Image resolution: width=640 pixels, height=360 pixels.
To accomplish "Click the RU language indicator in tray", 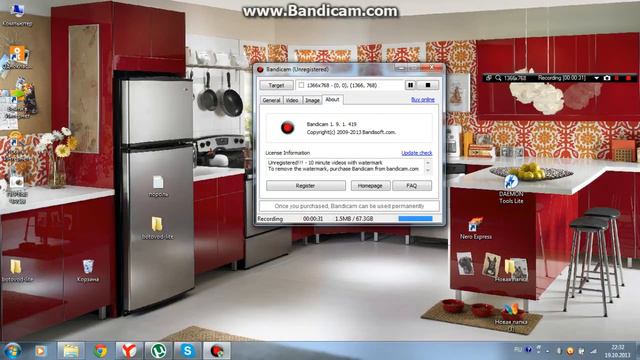I will 518,350.
